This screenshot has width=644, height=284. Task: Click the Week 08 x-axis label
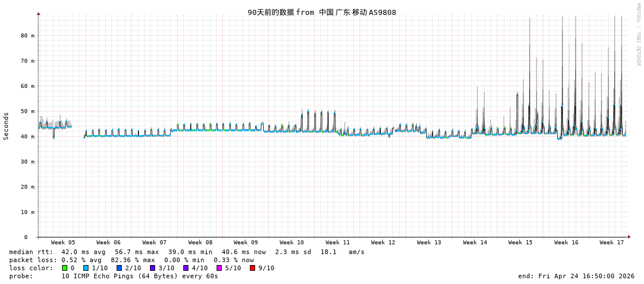[200, 243]
